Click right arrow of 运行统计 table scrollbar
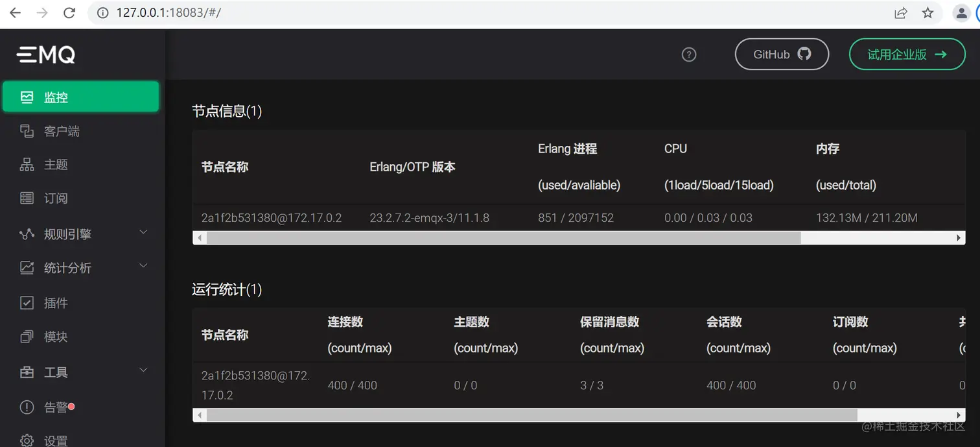The image size is (980, 447). click(x=959, y=415)
